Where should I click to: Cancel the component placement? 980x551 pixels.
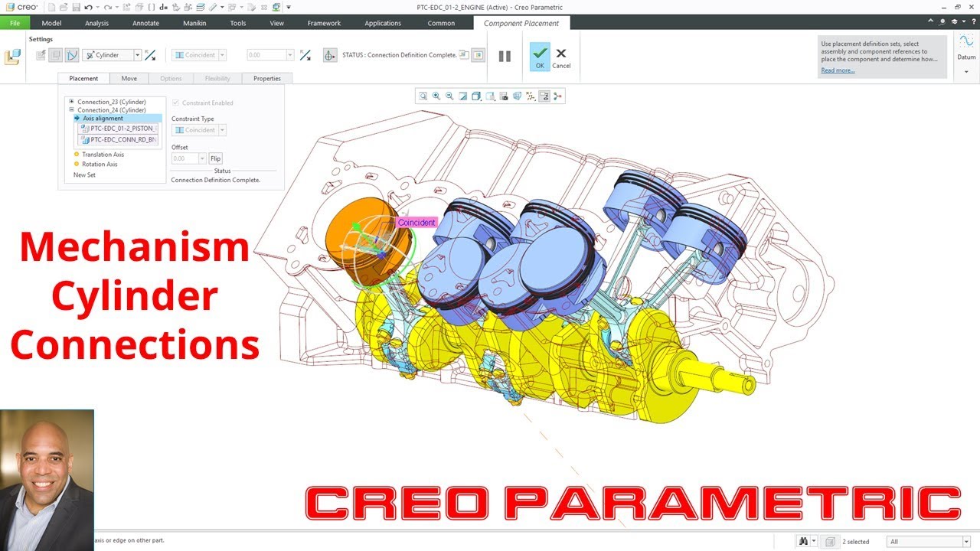click(561, 57)
